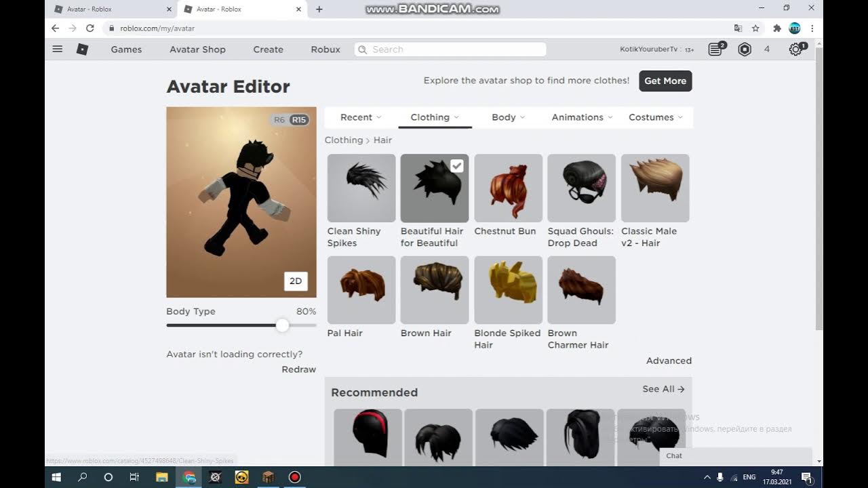This screenshot has height=488, width=868.
Task: Switch to the first Avatar - Roblox tab
Action: click(x=112, y=9)
